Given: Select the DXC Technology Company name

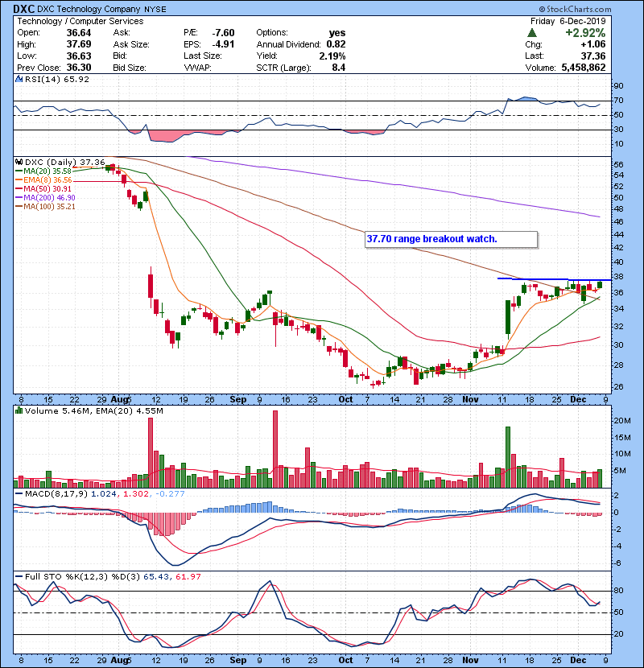Looking at the screenshot, I should tap(89, 9).
